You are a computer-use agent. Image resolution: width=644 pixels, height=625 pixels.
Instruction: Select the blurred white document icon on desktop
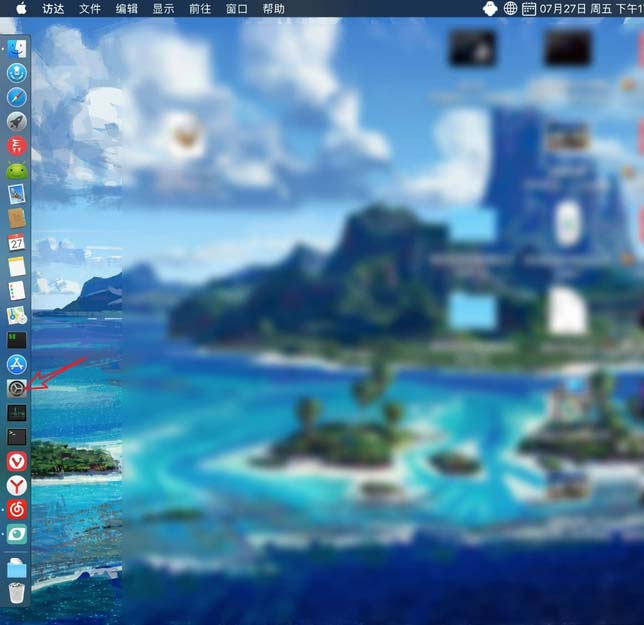pos(568,310)
